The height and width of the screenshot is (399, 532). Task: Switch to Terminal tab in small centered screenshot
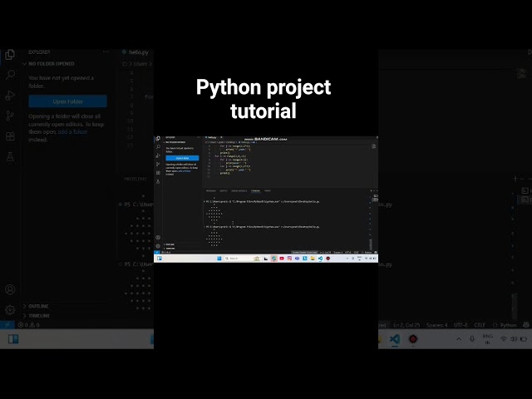pyautogui.click(x=255, y=190)
